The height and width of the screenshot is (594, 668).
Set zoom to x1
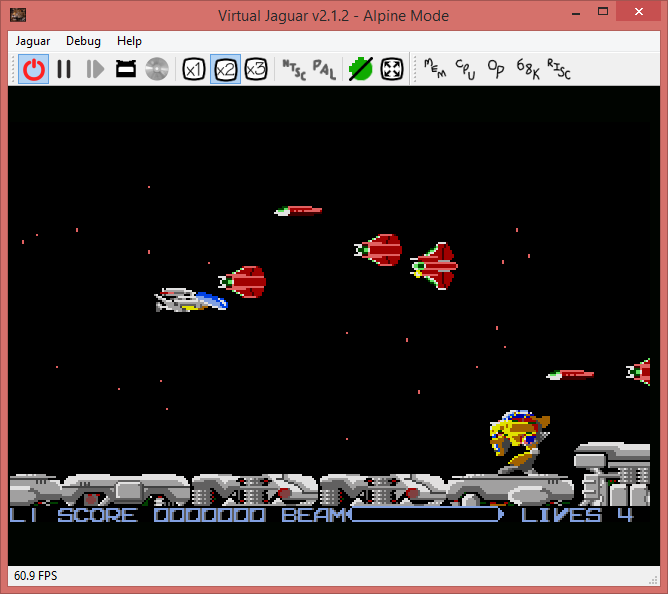194,69
